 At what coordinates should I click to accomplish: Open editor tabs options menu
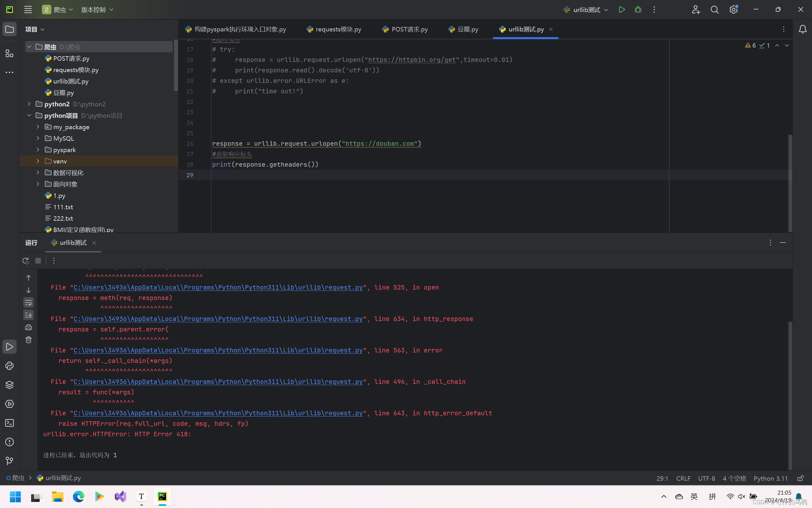click(x=784, y=29)
